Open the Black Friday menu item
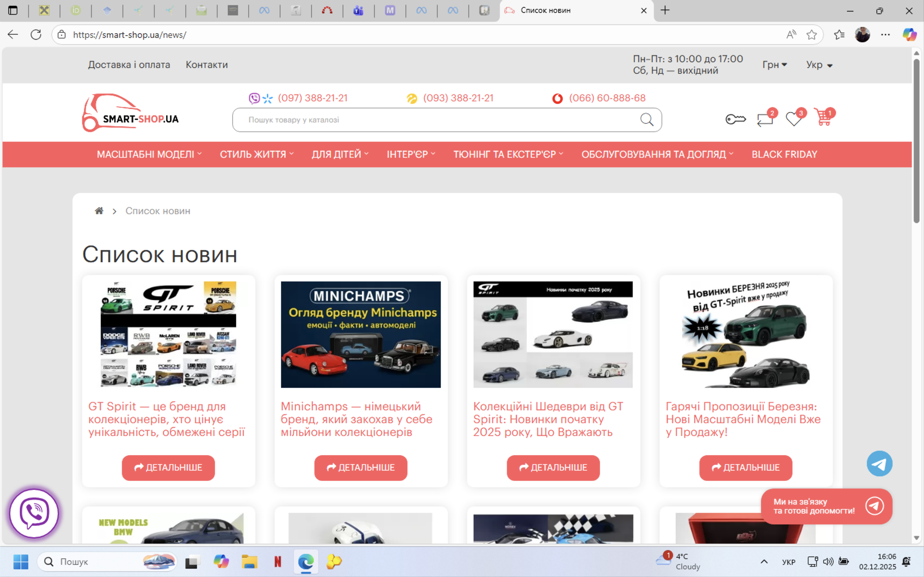This screenshot has width=924, height=577. coord(784,154)
